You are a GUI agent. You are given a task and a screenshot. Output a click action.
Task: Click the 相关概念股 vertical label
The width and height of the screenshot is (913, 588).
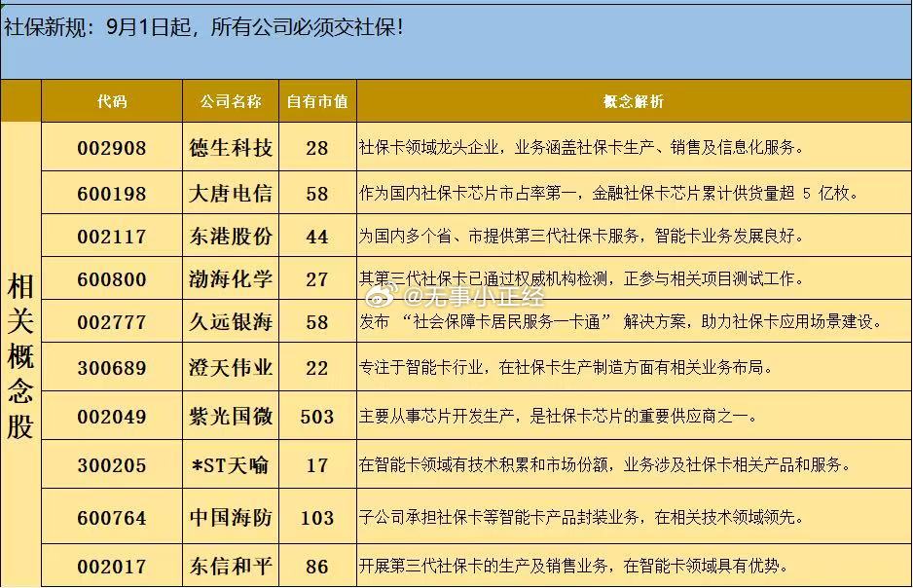coord(20,355)
